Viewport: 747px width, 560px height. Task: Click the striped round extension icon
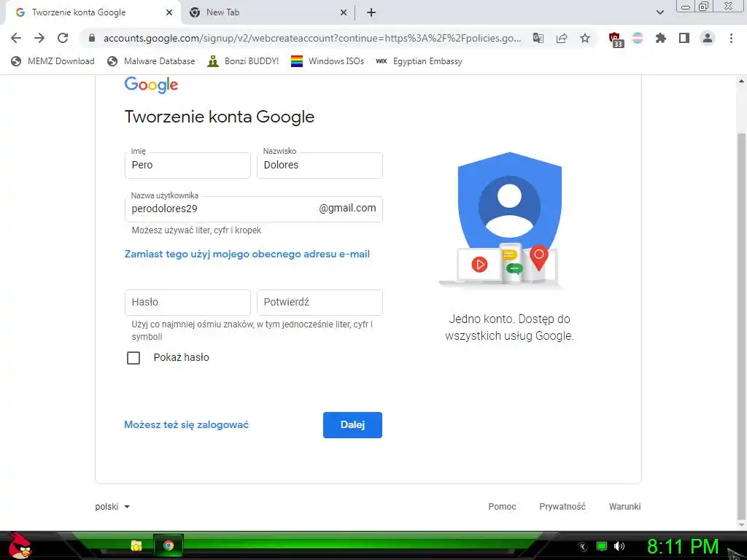(x=638, y=38)
